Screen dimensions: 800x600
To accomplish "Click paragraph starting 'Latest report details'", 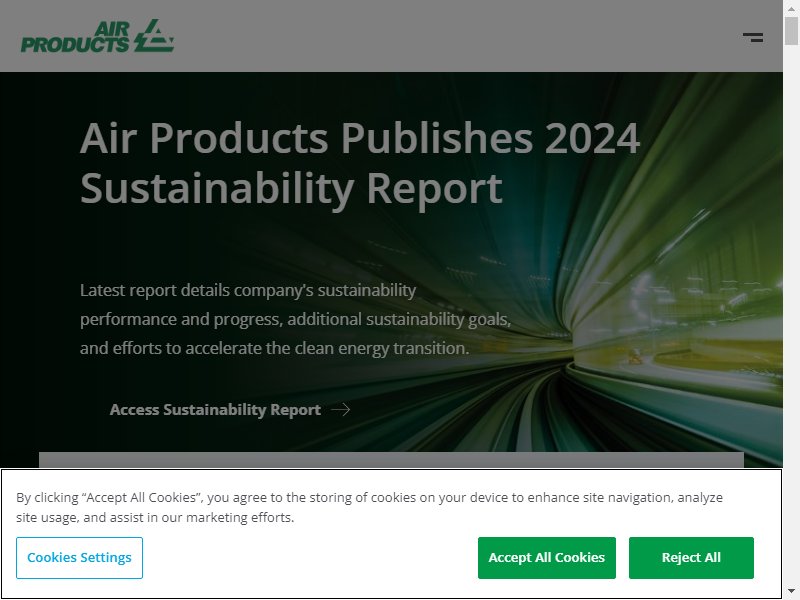I will pos(295,319).
